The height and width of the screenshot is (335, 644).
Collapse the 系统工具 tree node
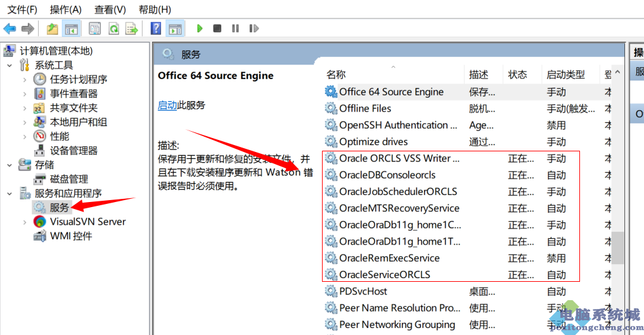tap(10, 65)
